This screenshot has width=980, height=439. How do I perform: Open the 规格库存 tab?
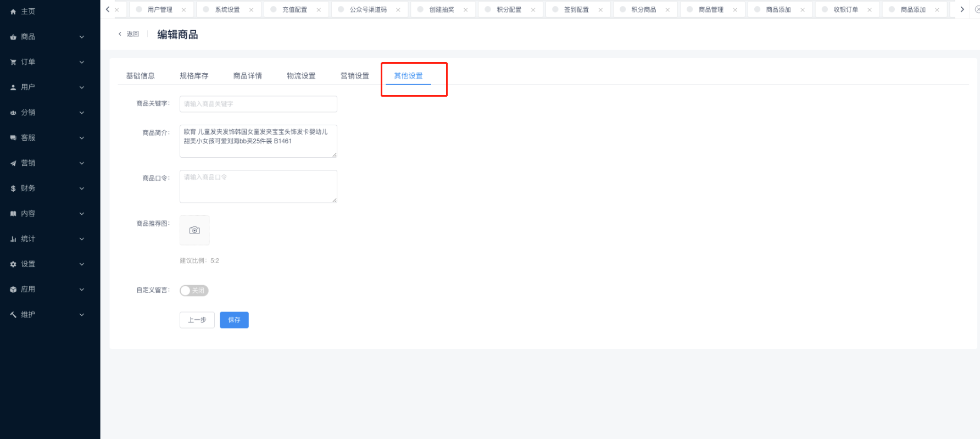(194, 76)
